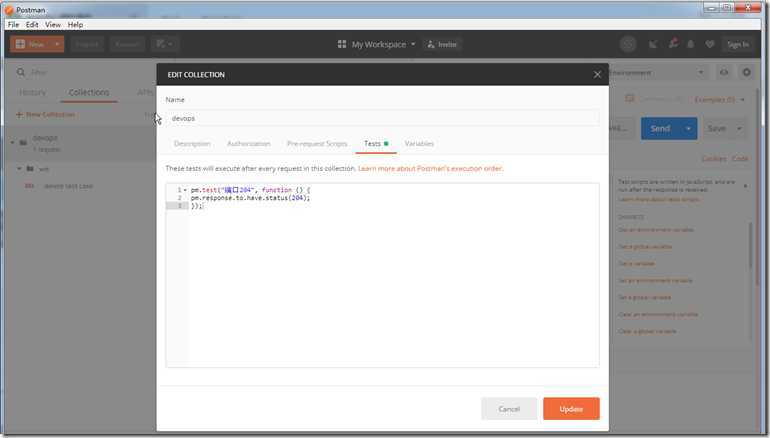Click the Update button

click(571, 409)
